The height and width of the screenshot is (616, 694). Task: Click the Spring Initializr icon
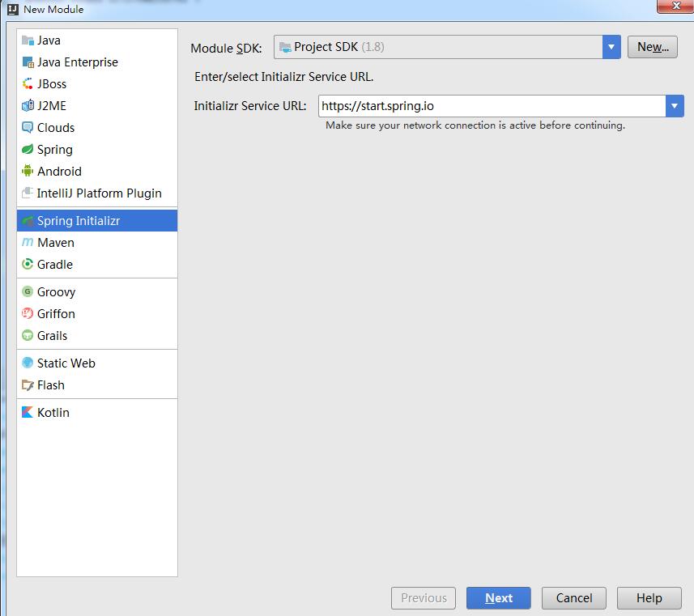28,220
